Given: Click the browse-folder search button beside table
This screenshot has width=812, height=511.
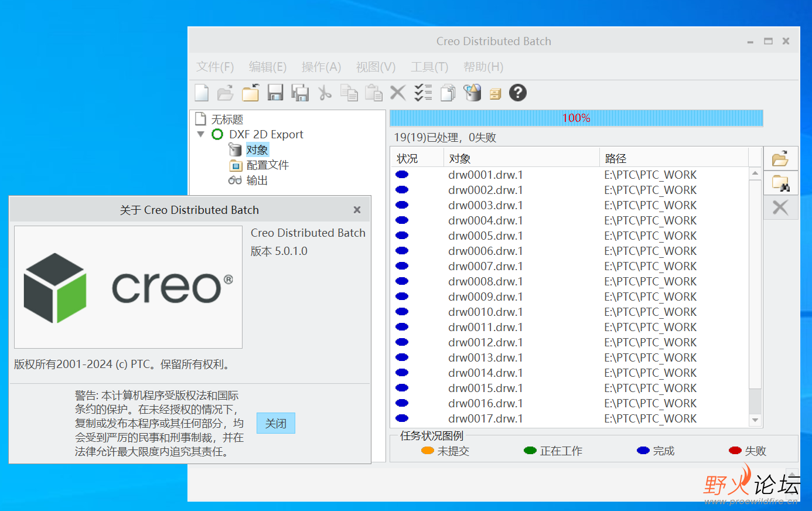Looking at the screenshot, I should pyautogui.click(x=780, y=183).
